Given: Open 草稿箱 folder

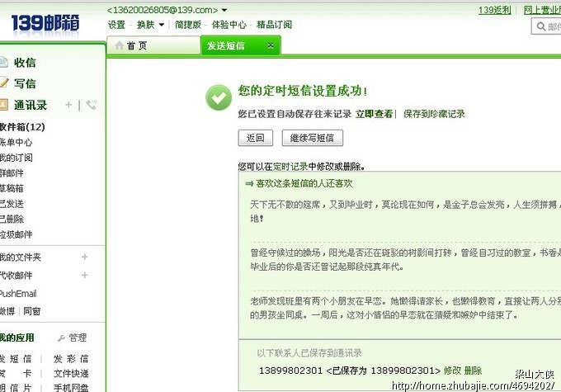Looking at the screenshot, I should point(12,188).
